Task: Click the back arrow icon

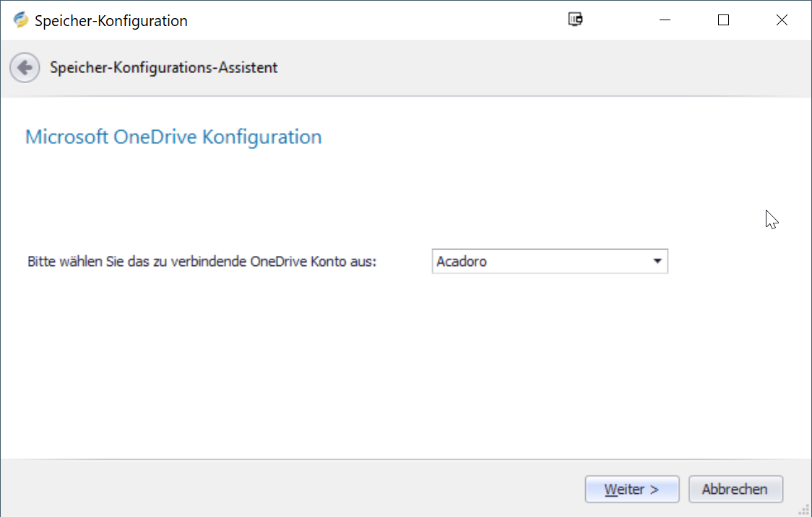Action: pos(25,68)
